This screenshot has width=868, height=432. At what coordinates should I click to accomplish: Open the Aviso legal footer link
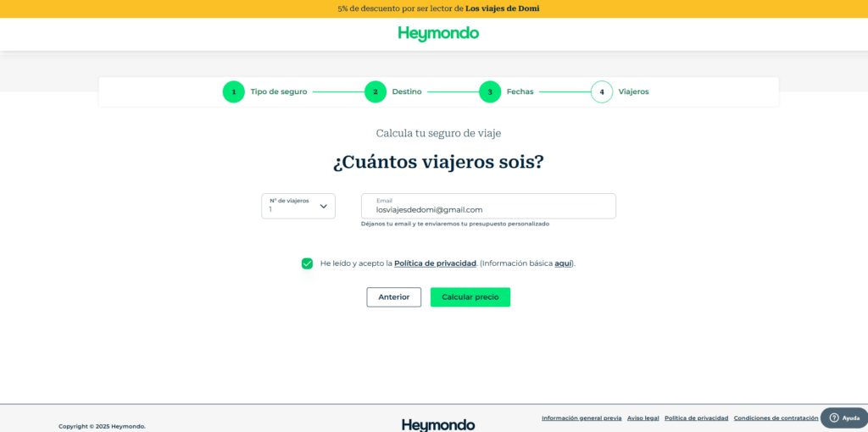coord(643,418)
